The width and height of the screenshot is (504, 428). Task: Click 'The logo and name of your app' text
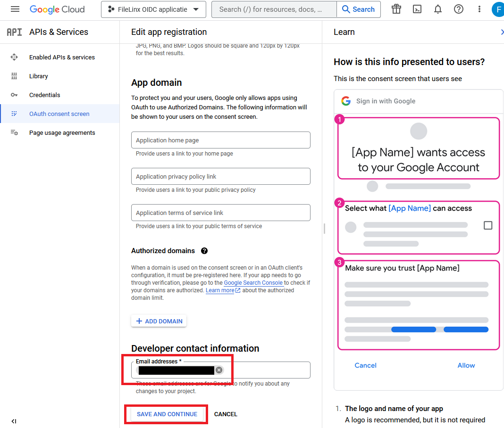pyautogui.click(x=394, y=408)
